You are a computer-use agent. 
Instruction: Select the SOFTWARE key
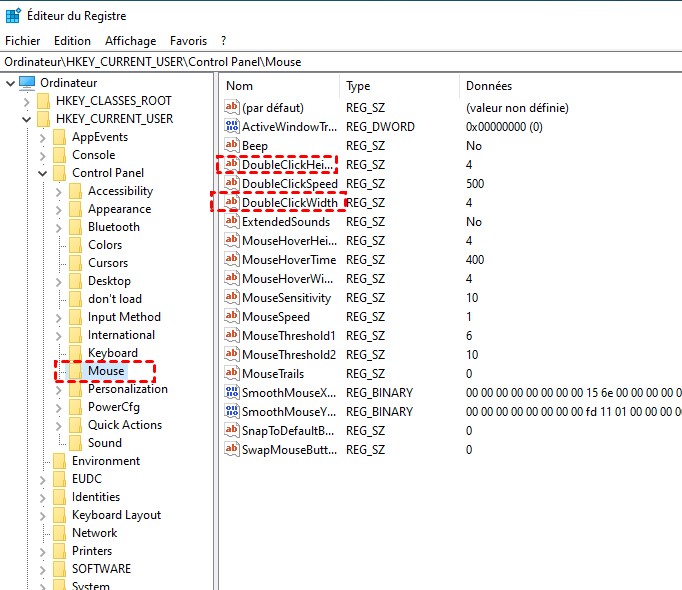(101, 569)
